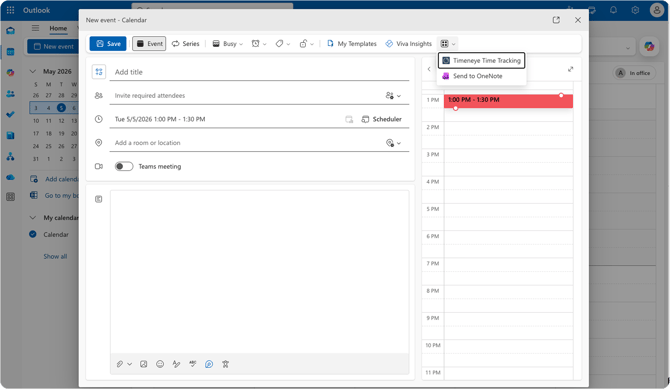
Task: Click the event date and time text
Action: (160, 119)
